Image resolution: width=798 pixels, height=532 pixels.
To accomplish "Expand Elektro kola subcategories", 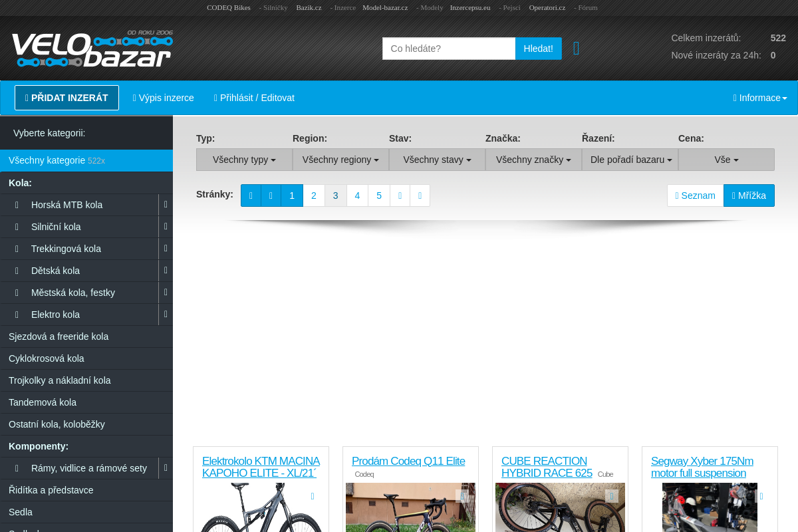I will 166,315.
